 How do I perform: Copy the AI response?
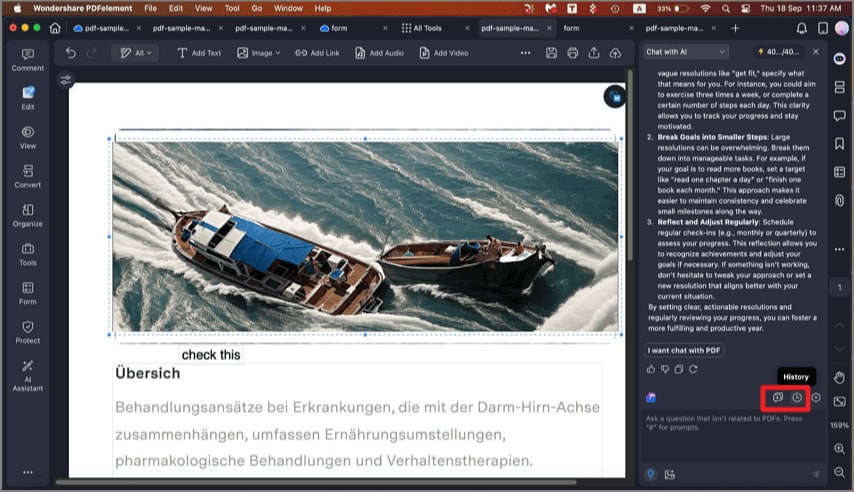point(679,369)
